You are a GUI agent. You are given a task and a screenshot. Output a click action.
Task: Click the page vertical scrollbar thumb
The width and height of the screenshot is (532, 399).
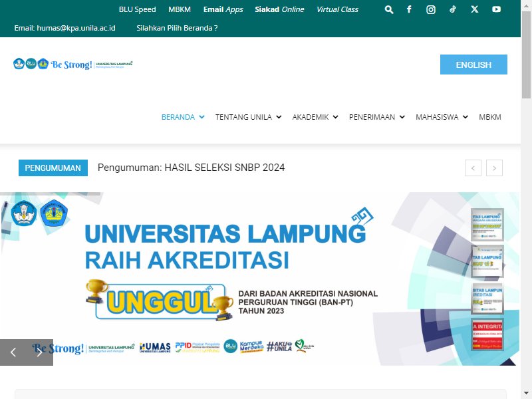tap(526, 55)
